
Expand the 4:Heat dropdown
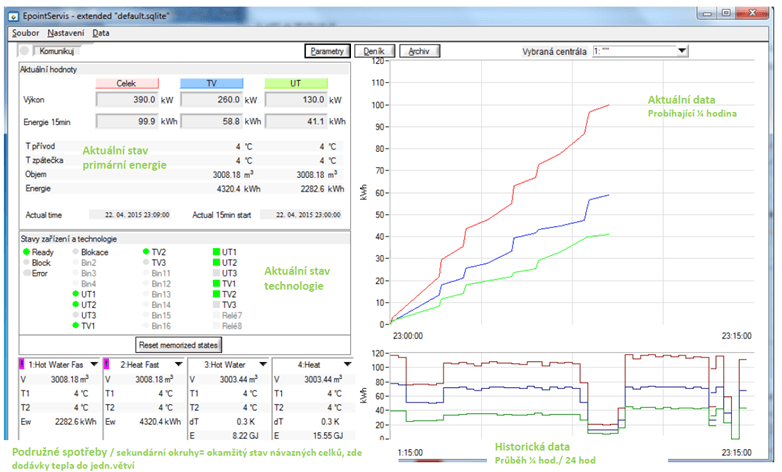tap(348, 365)
